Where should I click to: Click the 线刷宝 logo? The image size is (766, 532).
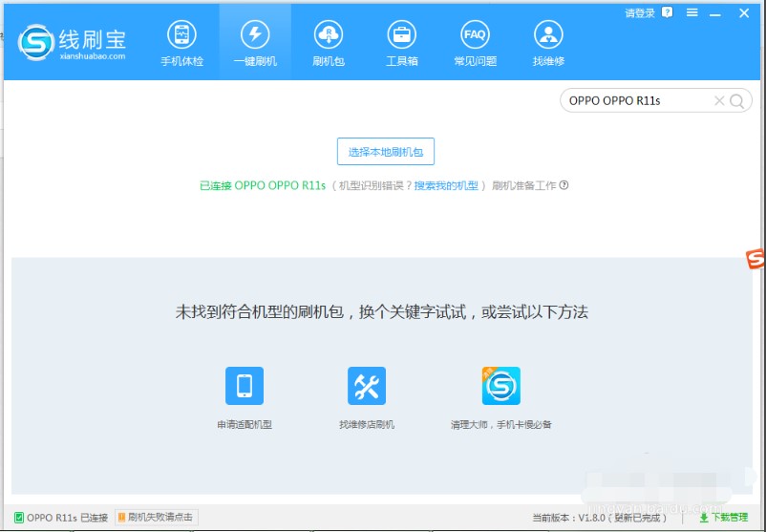point(73,41)
